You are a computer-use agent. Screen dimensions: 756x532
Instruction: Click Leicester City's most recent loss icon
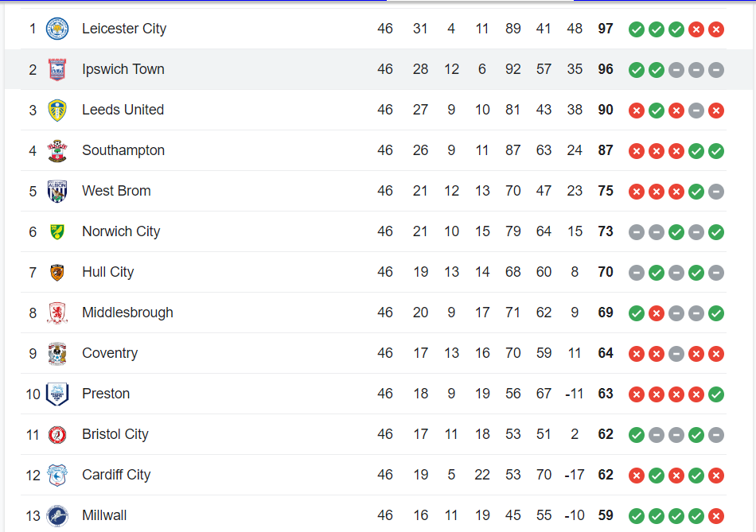point(716,29)
